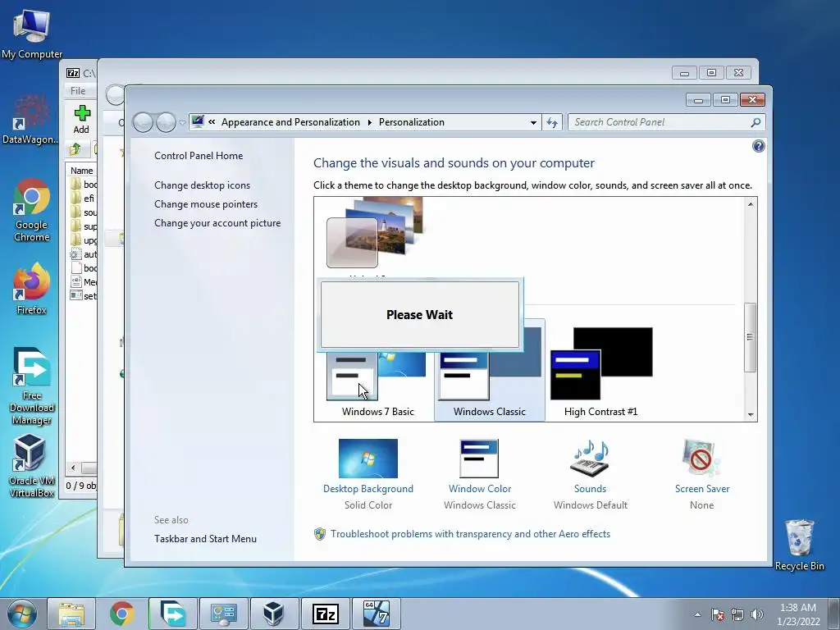
Task: Click Add button in 7-Zip window
Action: (x=81, y=119)
